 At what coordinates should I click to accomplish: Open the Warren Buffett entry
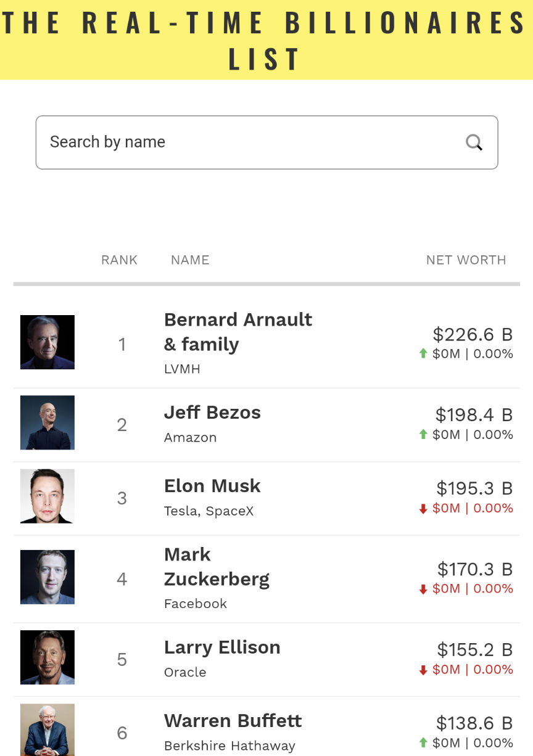tap(233, 721)
